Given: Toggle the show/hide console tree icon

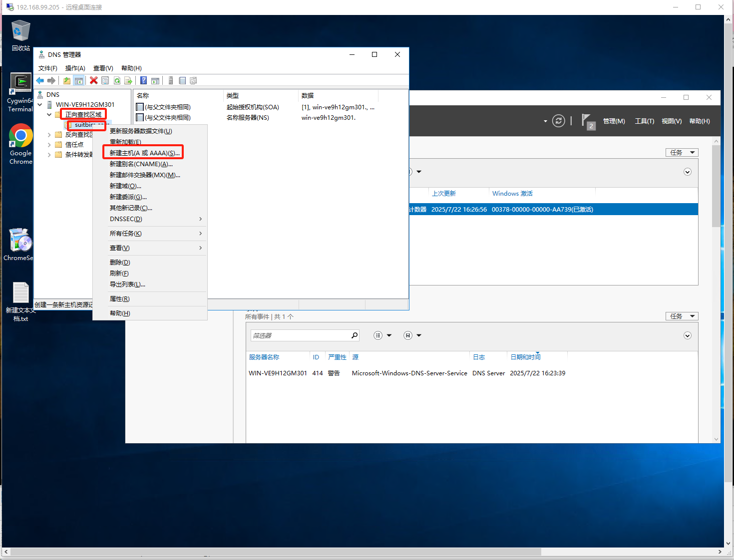Looking at the screenshot, I should [x=79, y=80].
